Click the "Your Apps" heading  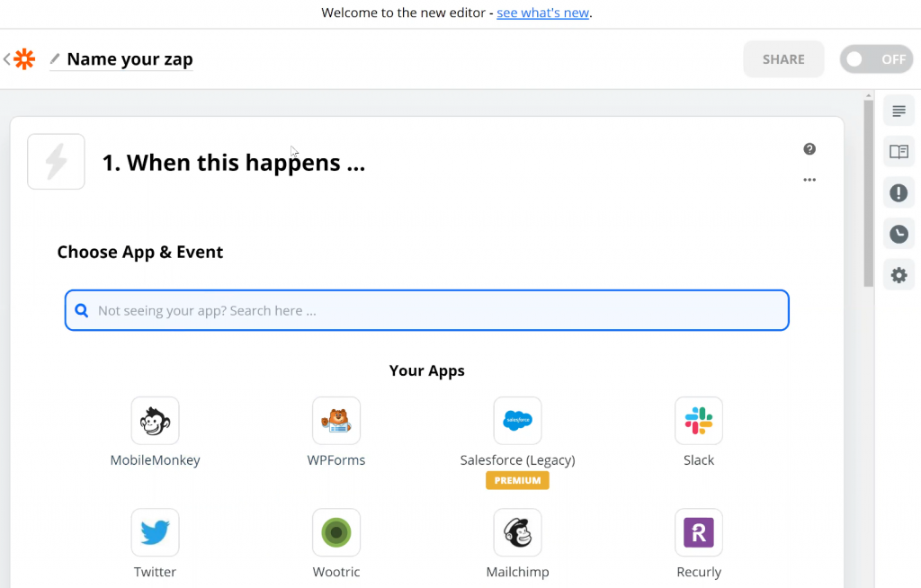coord(427,370)
